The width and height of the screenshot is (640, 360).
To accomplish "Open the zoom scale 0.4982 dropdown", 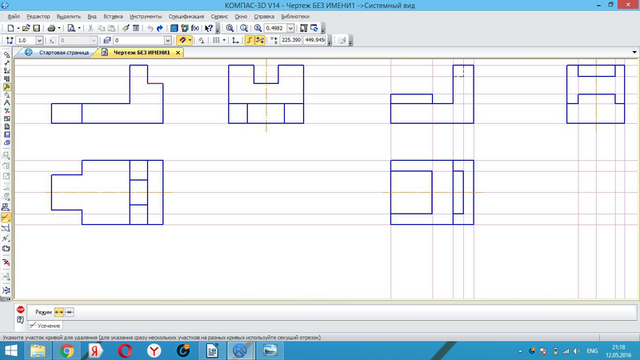I will click(291, 28).
